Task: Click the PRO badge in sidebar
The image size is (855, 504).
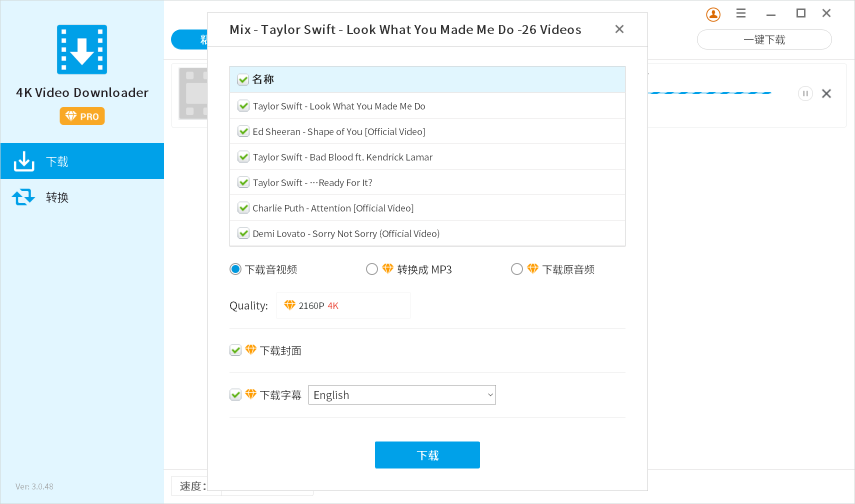Action: (x=82, y=116)
